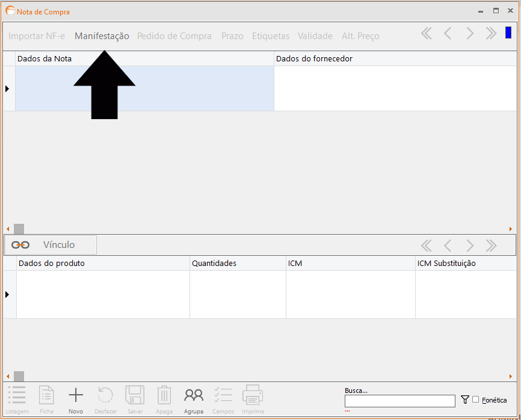Jump to first item in Vínculo bar
This screenshot has width=521, height=420.
[x=427, y=246]
